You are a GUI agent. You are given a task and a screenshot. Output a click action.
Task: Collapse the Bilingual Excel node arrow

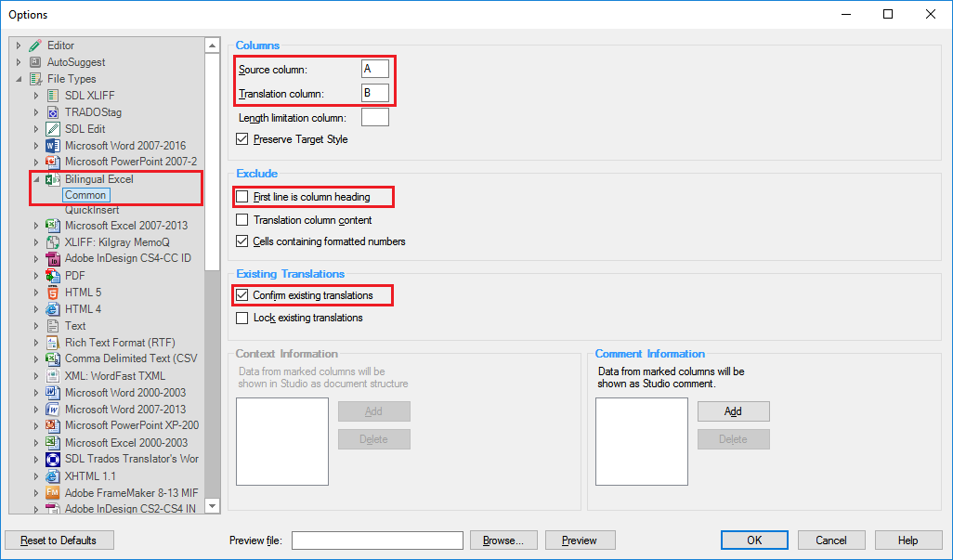pos(36,179)
